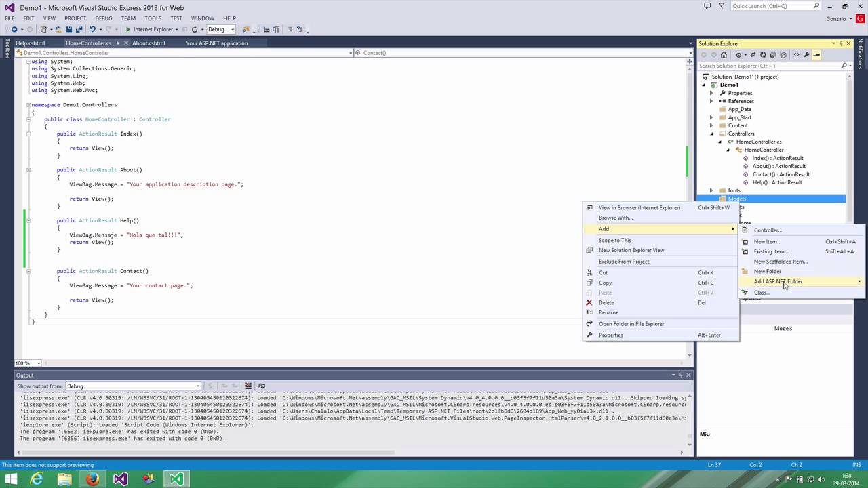Click the browser Refresh toolbar icon
Image resolution: width=868 pixels, height=488 pixels.
[195, 29]
